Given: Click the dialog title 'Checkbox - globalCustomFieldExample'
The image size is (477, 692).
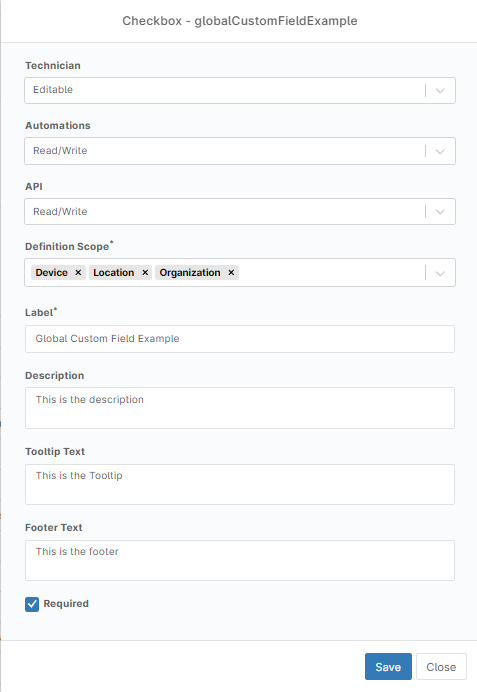Looking at the screenshot, I should coord(240,21).
